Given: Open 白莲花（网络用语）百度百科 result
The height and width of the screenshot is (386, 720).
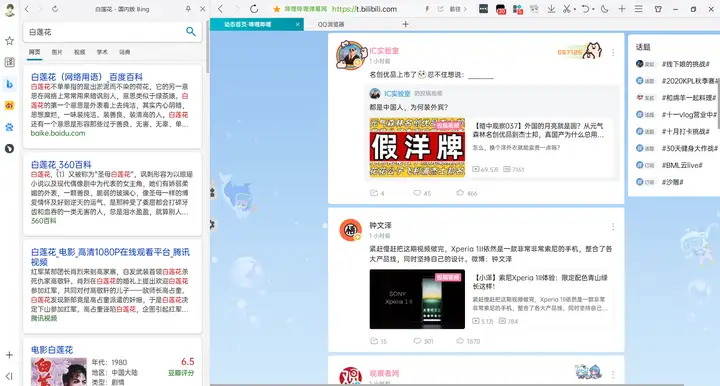Looking at the screenshot, I should [x=87, y=77].
